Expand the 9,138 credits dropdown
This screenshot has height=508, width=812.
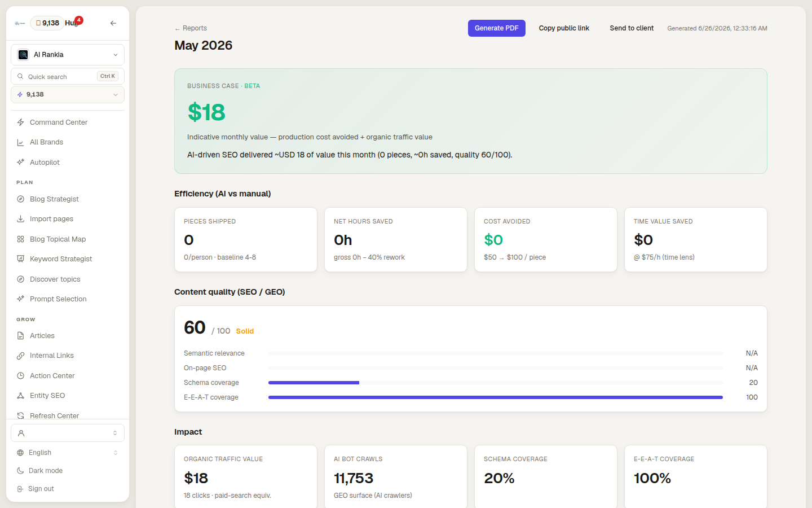pyautogui.click(x=68, y=95)
